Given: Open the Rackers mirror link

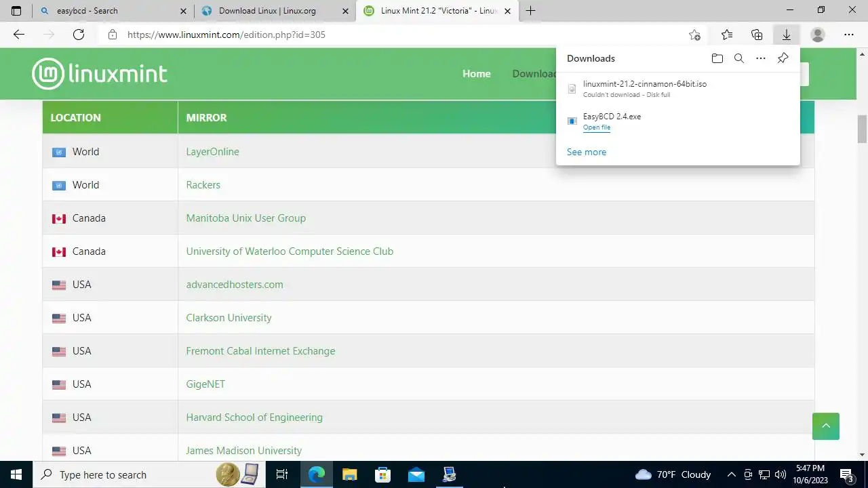Looking at the screenshot, I should pyautogui.click(x=203, y=185).
